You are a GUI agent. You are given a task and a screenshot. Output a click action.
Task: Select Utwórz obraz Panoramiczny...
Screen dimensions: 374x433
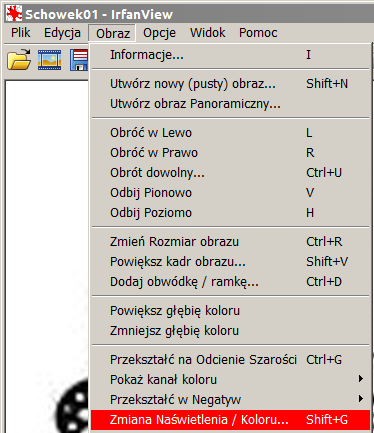pyautogui.click(x=231, y=104)
